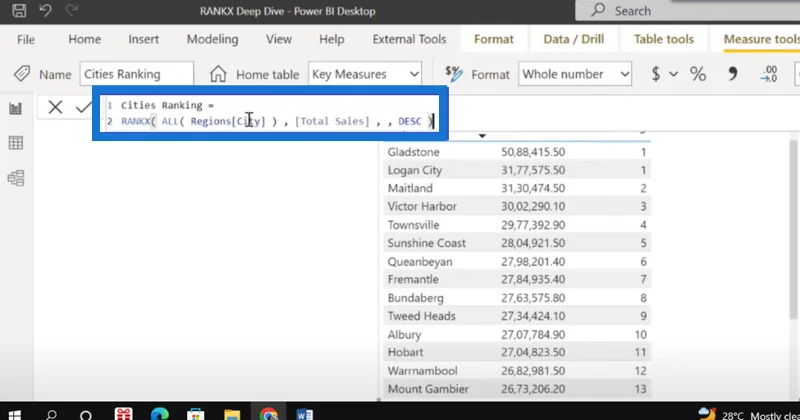Open the File menu
This screenshot has height=420, width=800.
(x=26, y=39)
